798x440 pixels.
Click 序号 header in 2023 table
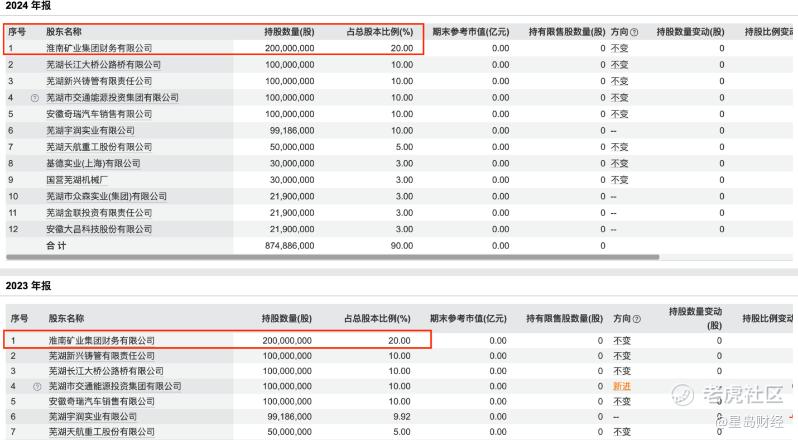(x=19, y=318)
